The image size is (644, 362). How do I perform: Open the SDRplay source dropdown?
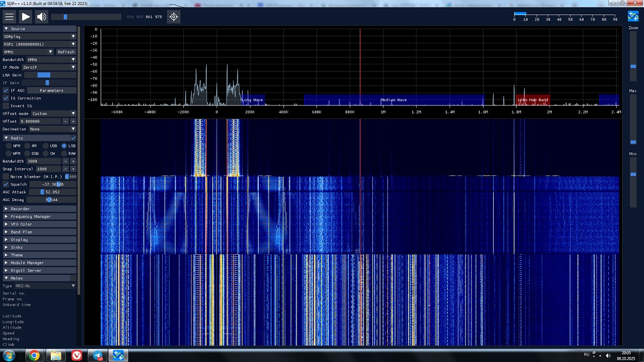click(39, 36)
